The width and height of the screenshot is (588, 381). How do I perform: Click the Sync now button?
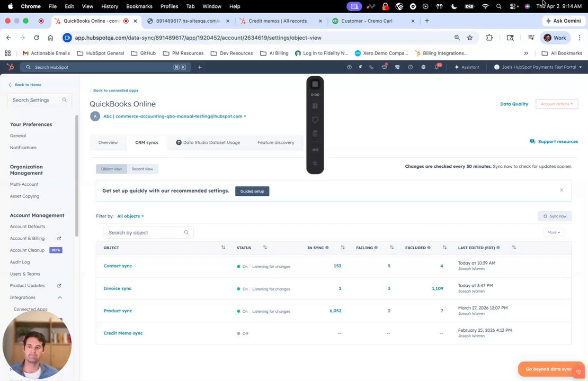pos(555,216)
